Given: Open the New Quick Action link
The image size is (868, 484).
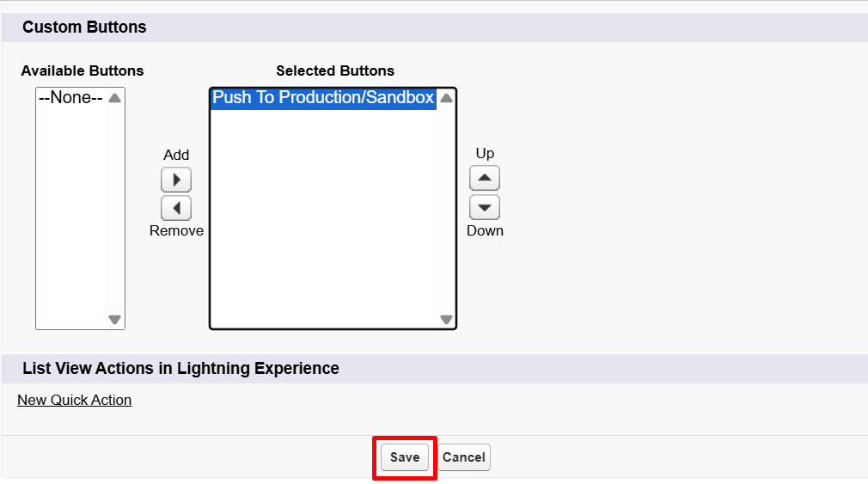Looking at the screenshot, I should 75,400.
